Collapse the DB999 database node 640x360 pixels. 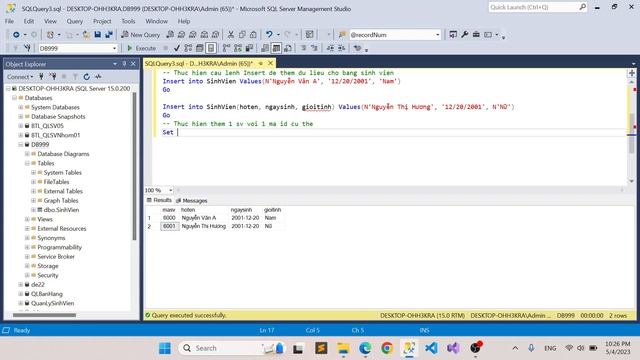point(21,144)
